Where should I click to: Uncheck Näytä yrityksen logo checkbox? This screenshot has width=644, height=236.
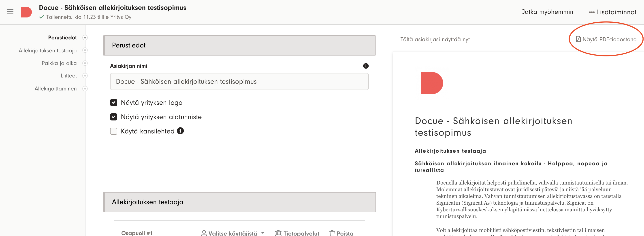click(114, 103)
